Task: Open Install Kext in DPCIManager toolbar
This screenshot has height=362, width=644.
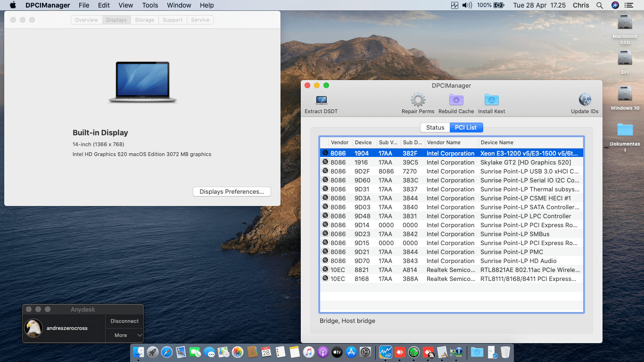Action: pos(491,100)
